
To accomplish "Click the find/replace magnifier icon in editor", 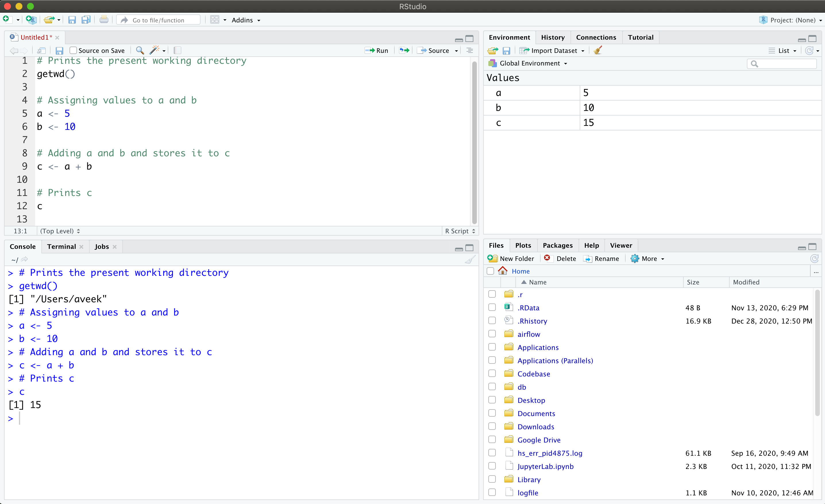I will click(x=140, y=51).
